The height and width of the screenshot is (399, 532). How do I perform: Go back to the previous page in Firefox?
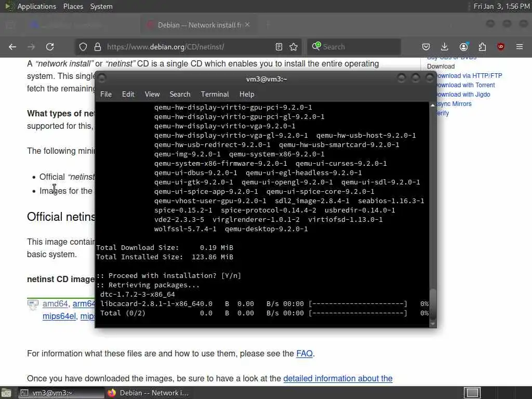pos(12,47)
